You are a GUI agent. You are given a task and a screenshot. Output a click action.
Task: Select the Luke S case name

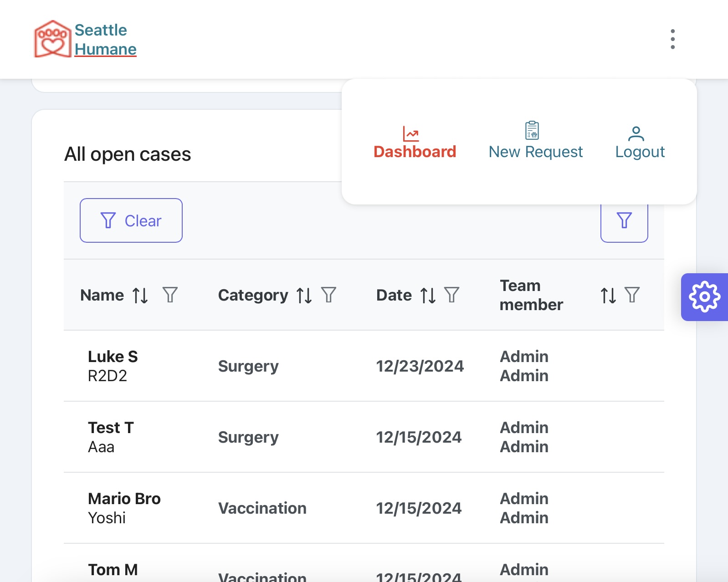[x=113, y=357]
